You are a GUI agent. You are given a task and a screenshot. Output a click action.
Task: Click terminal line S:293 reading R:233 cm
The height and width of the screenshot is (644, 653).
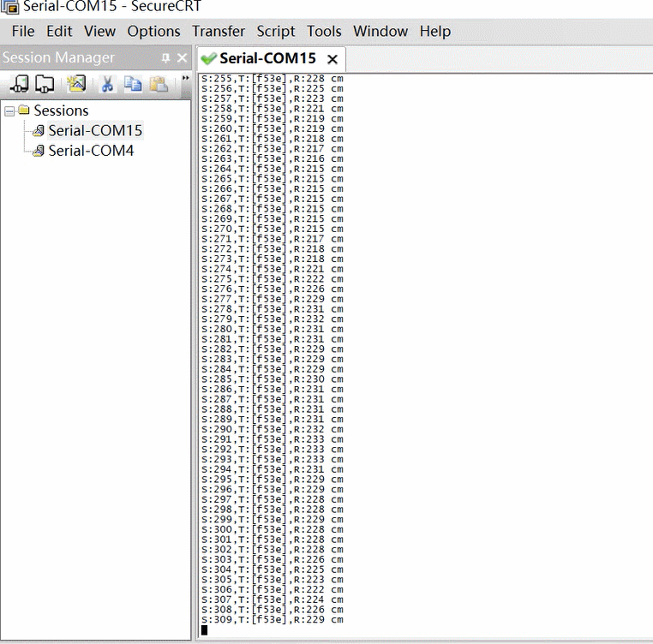[273, 459]
